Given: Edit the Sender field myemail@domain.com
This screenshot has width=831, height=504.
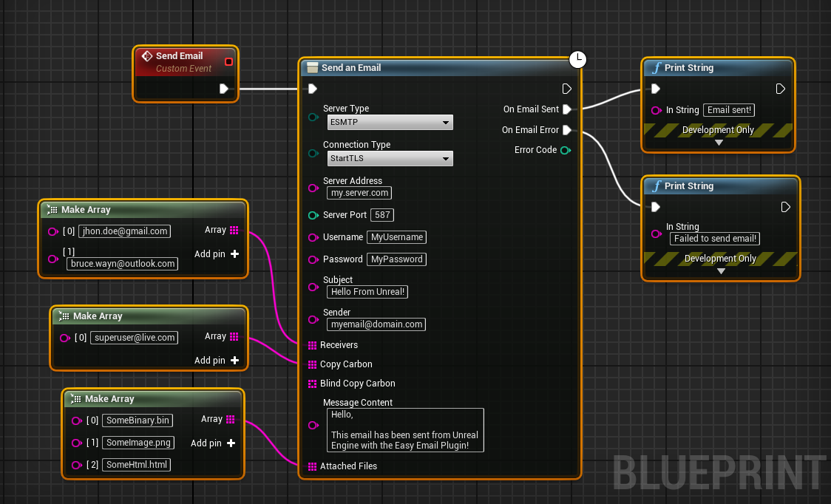Looking at the screenshot, I should 376,324.
